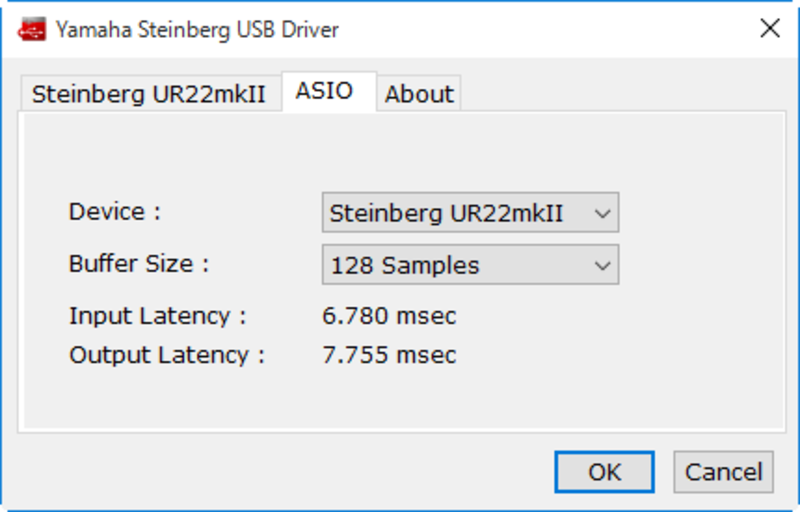Image resolution: width=800 pixels, height=512 pixels.
Task: Click the 7.755 msec output latency value
Action: pos(389,355)
